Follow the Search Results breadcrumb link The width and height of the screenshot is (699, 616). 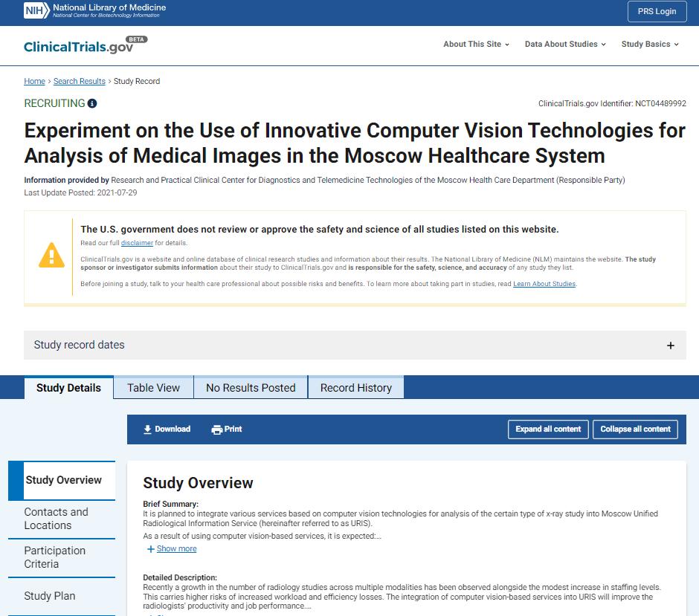79,82
